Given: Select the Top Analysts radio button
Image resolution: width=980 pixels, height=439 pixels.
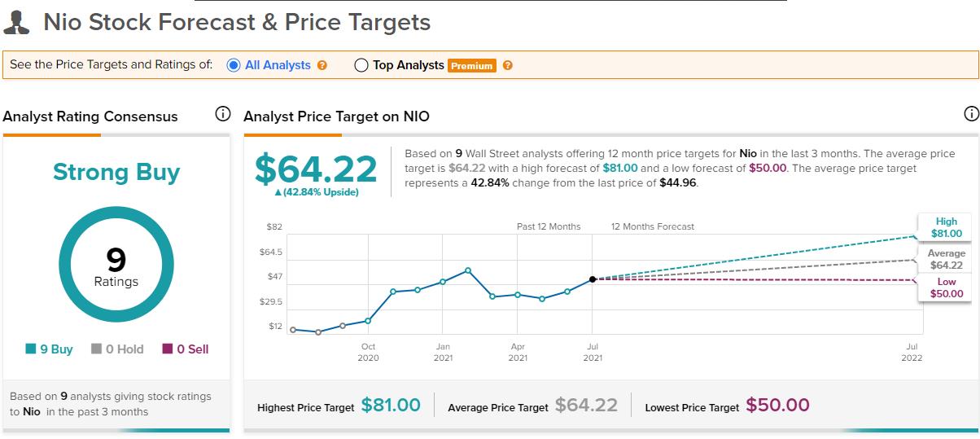Looking at the screenshot, I should (361, 65).
